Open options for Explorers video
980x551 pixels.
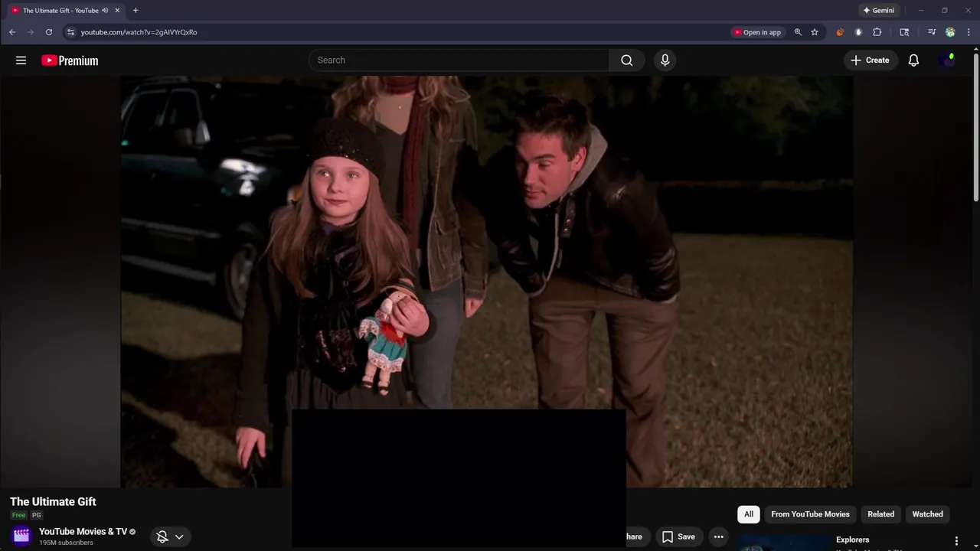(955, 541)
